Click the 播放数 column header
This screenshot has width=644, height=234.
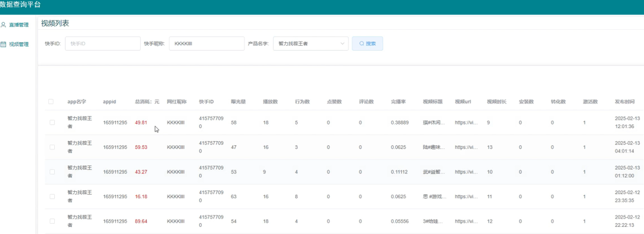[271, 102]
